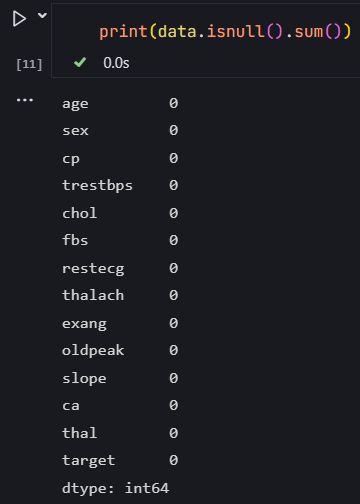The image size is (360, 504).
Task: Place cursor on the sum method text
Action: tap(309, 32)
